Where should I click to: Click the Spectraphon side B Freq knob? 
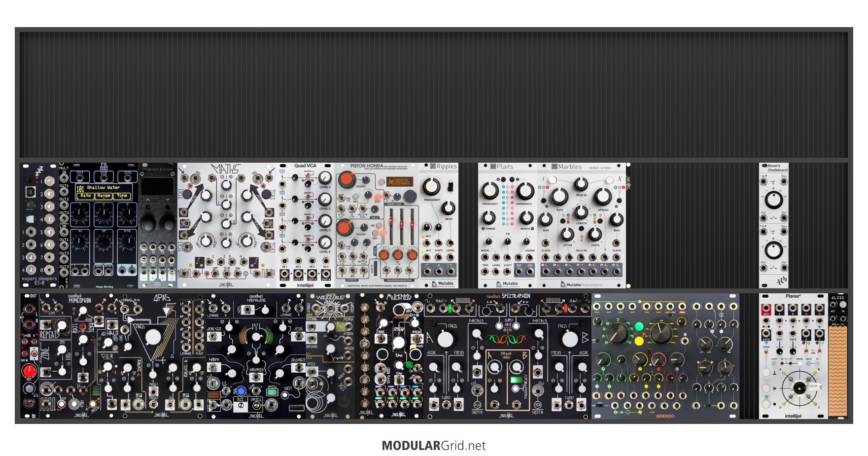pyautogui.click(x=570, y=339)
